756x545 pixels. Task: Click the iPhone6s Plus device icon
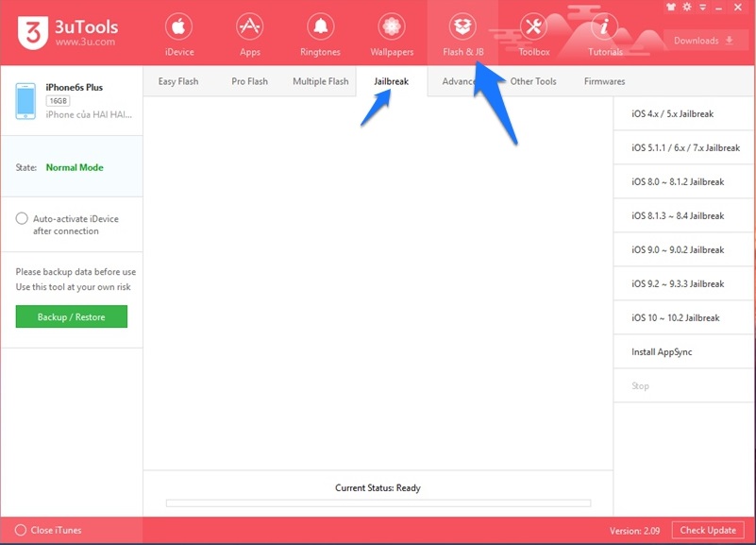tap(25, 101)
